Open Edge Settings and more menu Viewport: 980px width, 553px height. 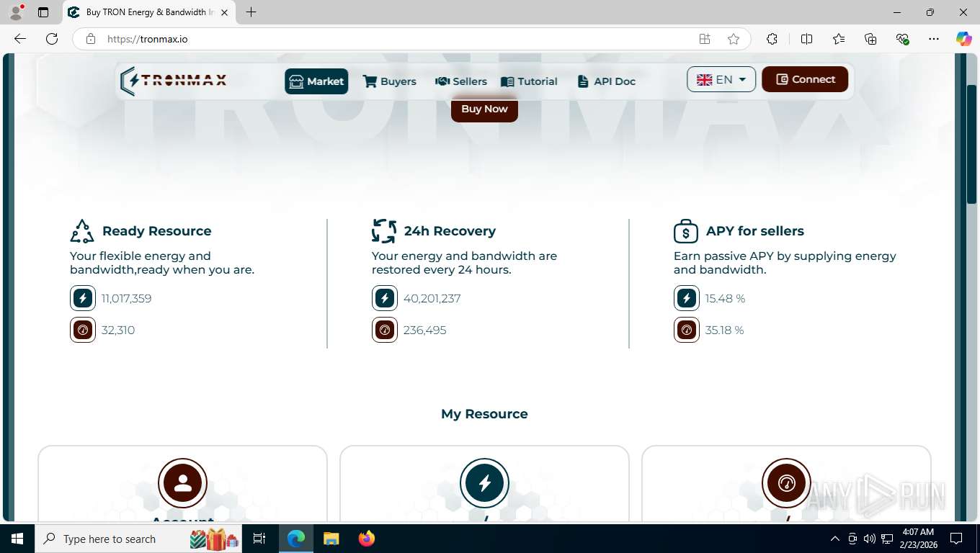(934, 39)
